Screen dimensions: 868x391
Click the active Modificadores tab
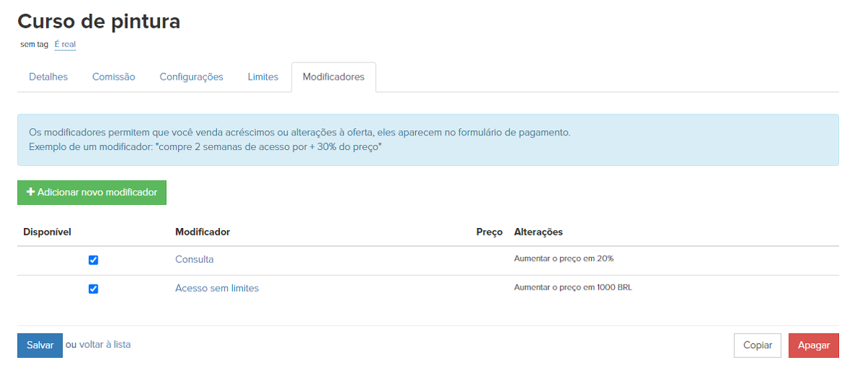click(333, 77)
